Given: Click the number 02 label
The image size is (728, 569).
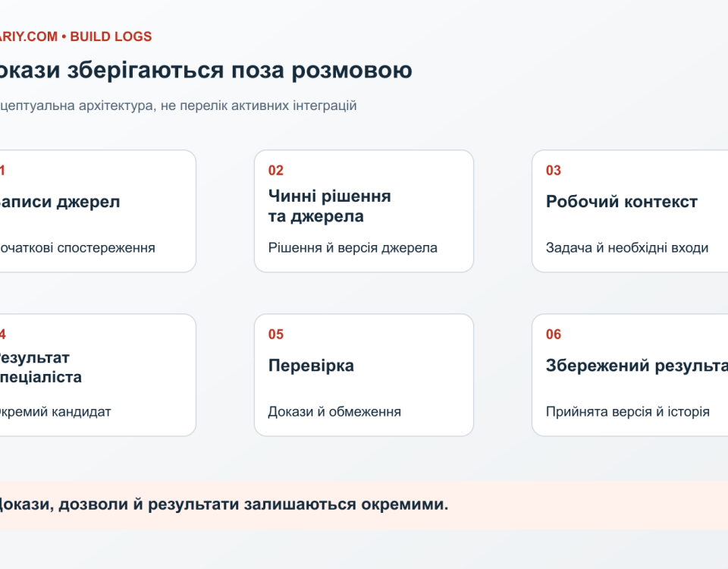Looking at the screenshot, I should (276, 171).
